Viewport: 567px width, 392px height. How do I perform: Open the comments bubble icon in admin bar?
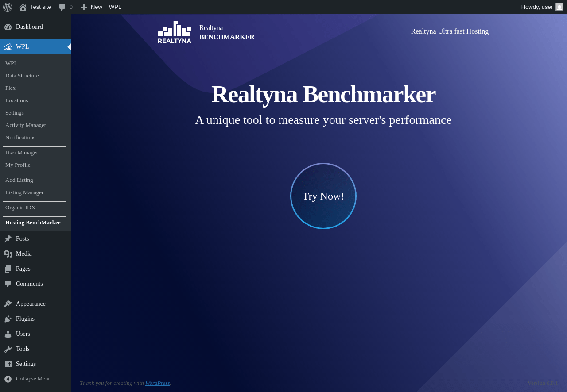coord(62,7)
